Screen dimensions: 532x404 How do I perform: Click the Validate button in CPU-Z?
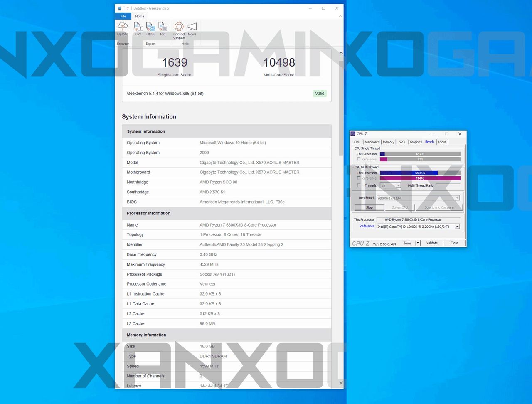point(432,243)
